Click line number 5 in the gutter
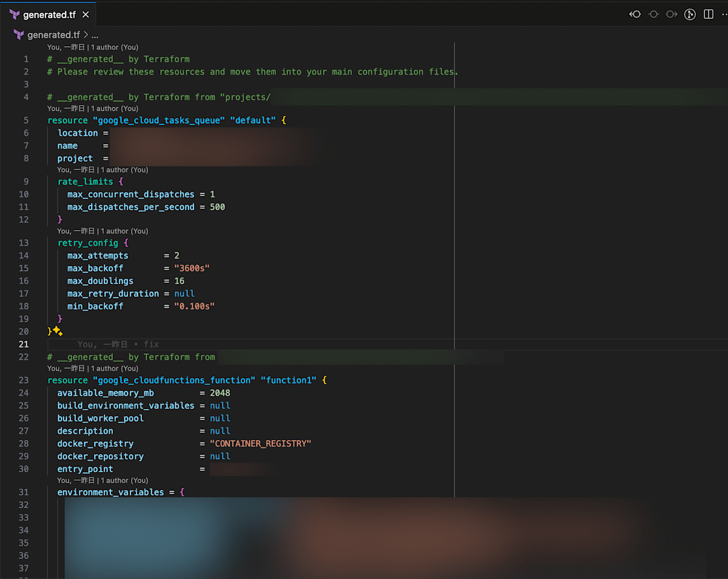 [x=26, y=120]
